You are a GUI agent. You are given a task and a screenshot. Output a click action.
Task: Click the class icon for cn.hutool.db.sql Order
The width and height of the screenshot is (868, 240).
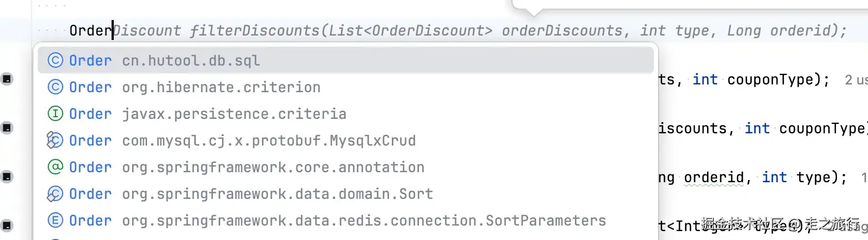point(55,61)
